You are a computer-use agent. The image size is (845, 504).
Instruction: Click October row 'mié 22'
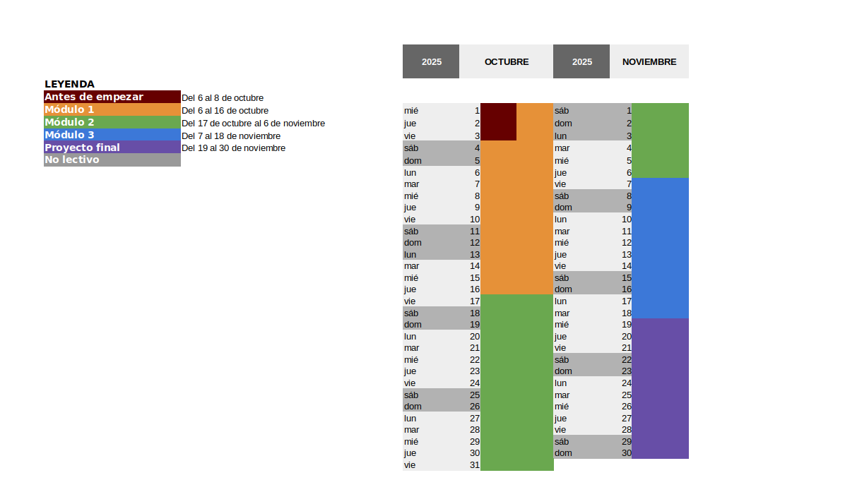tap(442, 359)
